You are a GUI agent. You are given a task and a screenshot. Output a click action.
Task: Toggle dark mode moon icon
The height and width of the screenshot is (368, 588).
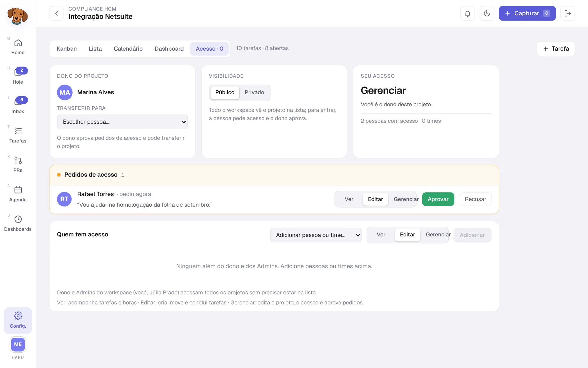tap(487, 13)
